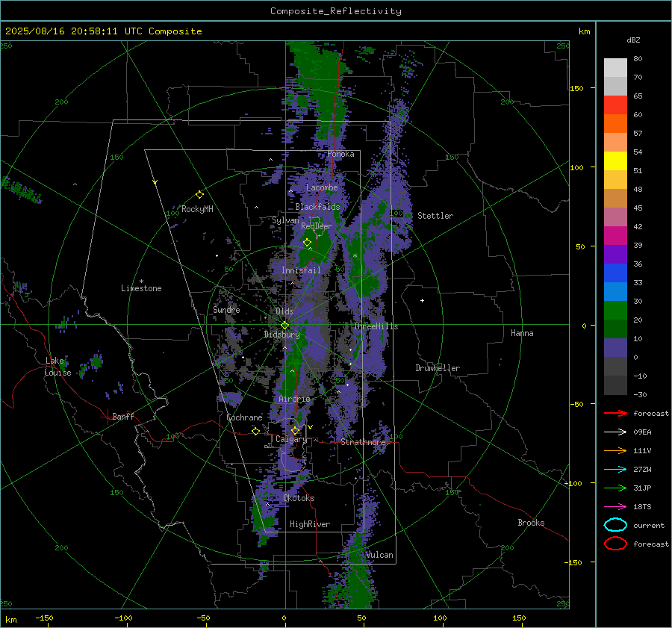Image resolution: width=672 pixels, height=628 pixels.
Task: Click the Calgary city label
Action: pos(291,439)
